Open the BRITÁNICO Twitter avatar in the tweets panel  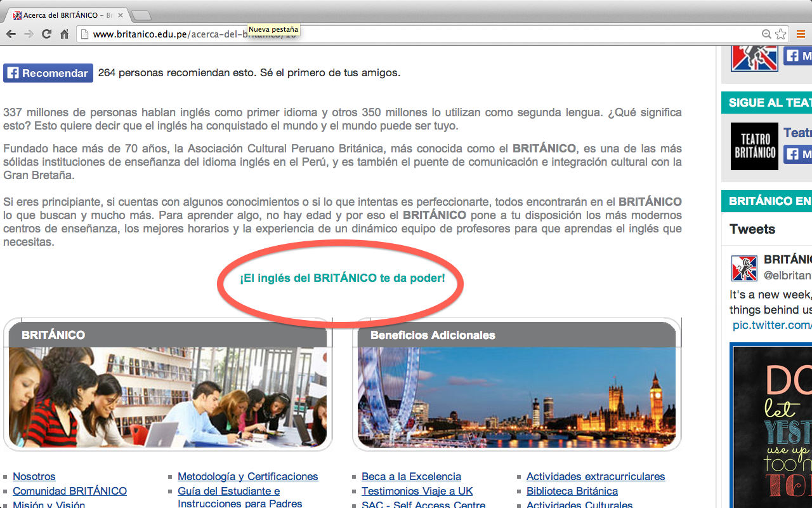(x=744, y=268)
